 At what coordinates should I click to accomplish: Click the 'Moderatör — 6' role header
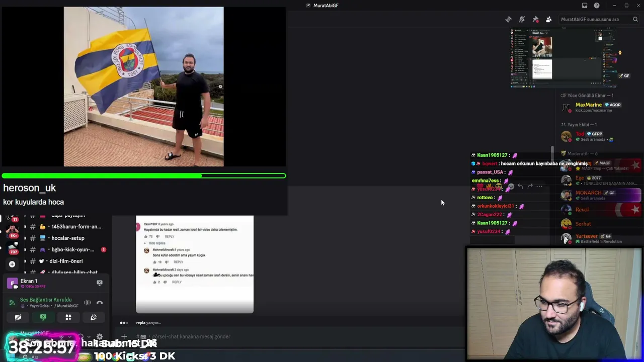pos(580,153)
